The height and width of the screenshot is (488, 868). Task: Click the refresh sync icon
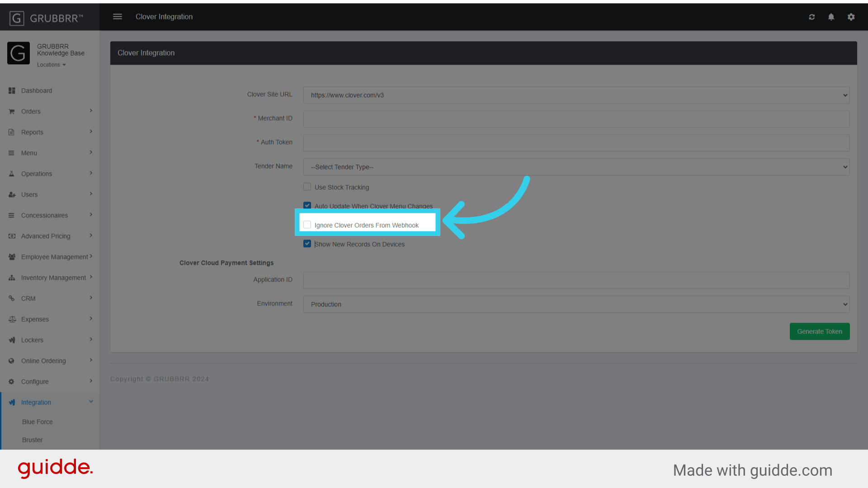pyautogui.click(x=812, y=17)
